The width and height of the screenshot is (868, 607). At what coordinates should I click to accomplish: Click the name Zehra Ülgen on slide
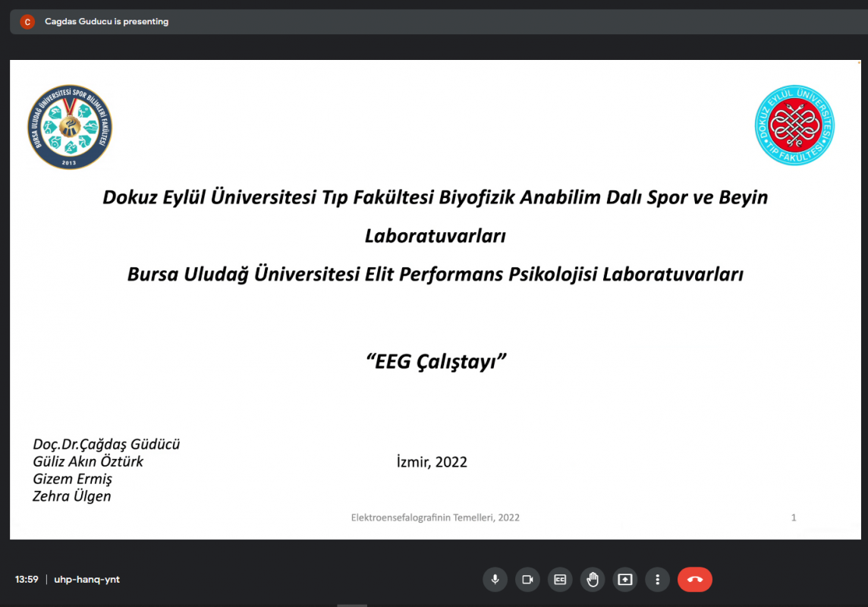pyautogui.click(x=72, y=496)
